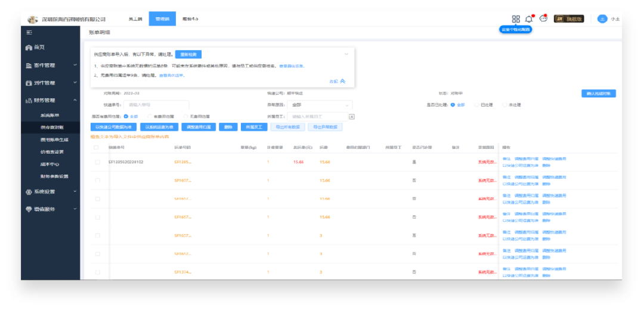
Task: Click 确认完成对账 button
Action: (599, 94)
